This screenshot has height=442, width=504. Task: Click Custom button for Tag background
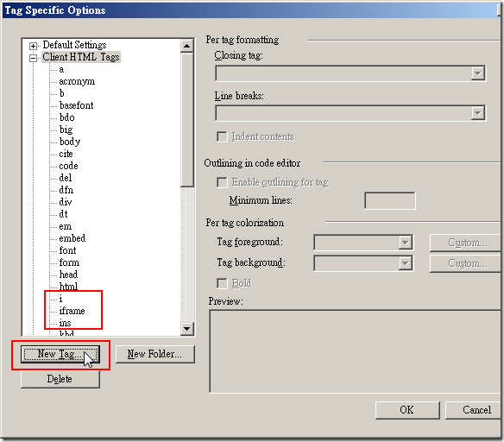click(465, 263)
